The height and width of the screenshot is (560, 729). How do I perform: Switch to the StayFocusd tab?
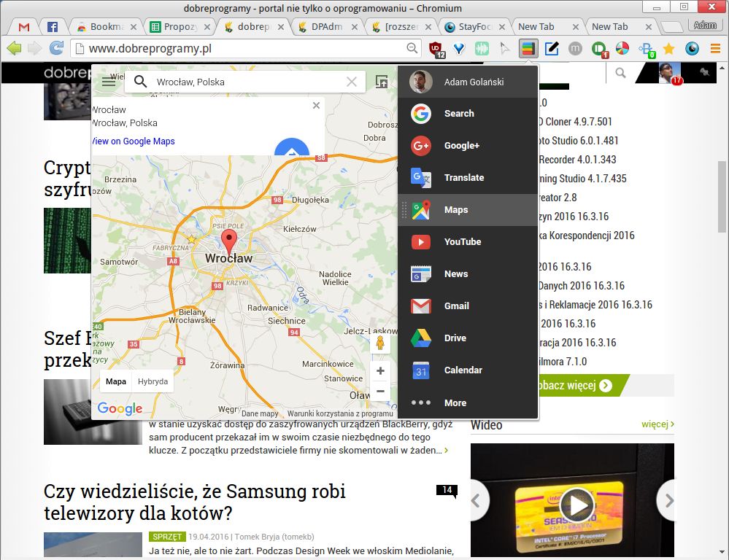click(474, 27)
